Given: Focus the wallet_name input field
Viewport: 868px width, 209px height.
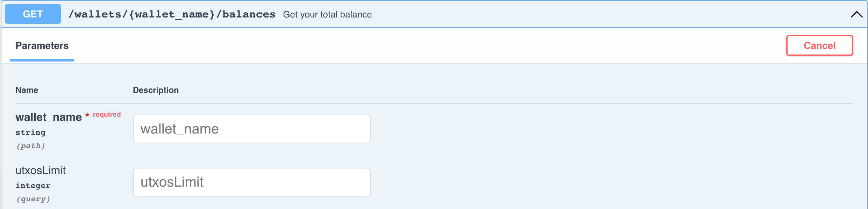Looking at the screenshot, I should (x=252, y=129).
